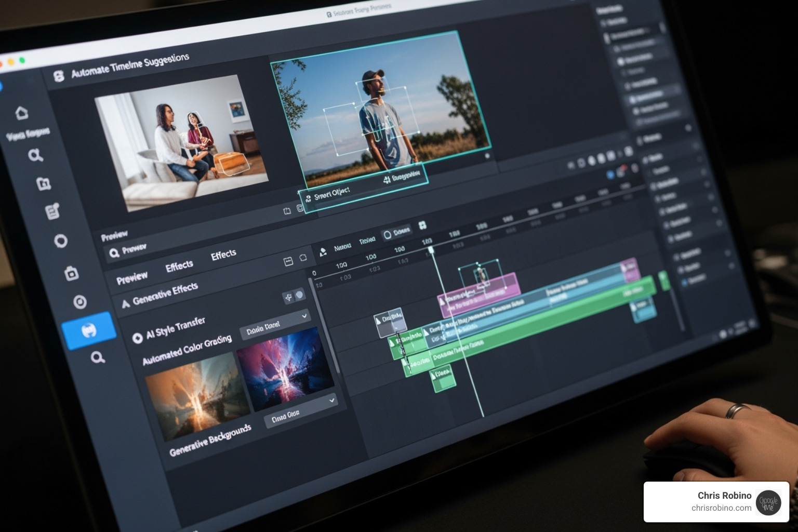Open the first Effects tab next to Preview
The height and width of the screenshot is (532, 798).
(179, 267)
